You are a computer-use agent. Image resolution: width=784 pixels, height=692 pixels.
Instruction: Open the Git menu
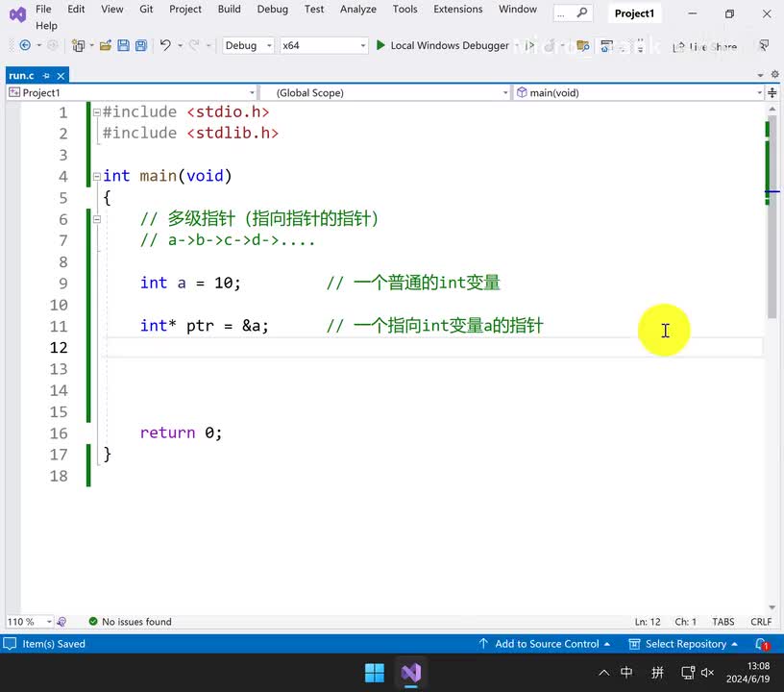click(146, 9)
